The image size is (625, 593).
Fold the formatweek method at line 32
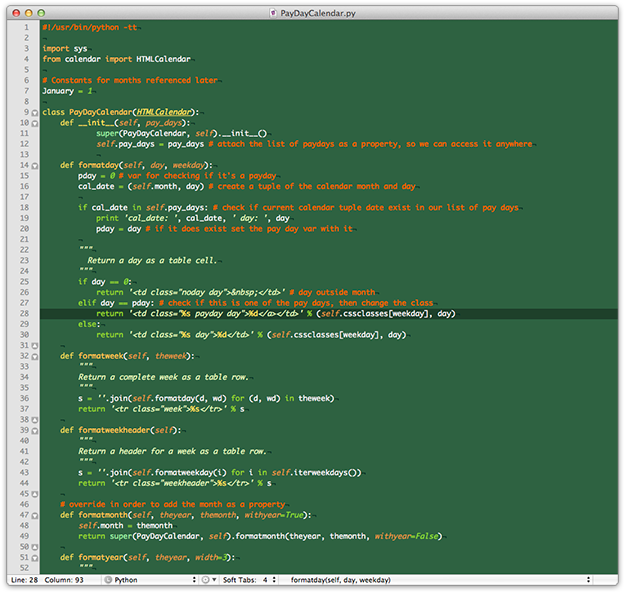point(35,357)
